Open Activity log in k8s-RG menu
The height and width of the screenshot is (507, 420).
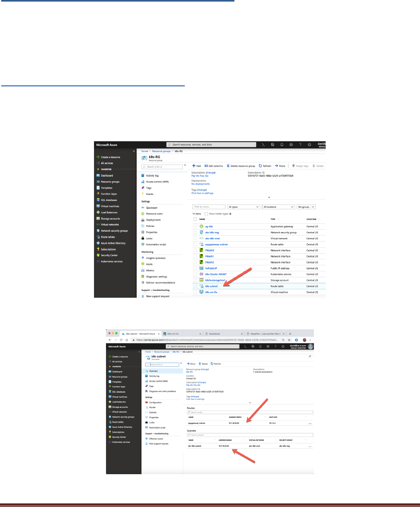tap(150, 176)
